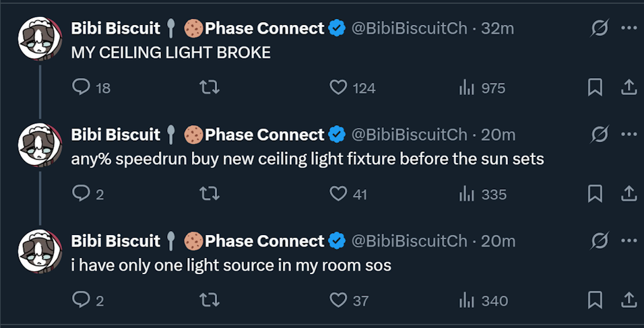644x328 pixels.
Task: Reply to the any% speedrun tweet
Action: tap(82, 194)
